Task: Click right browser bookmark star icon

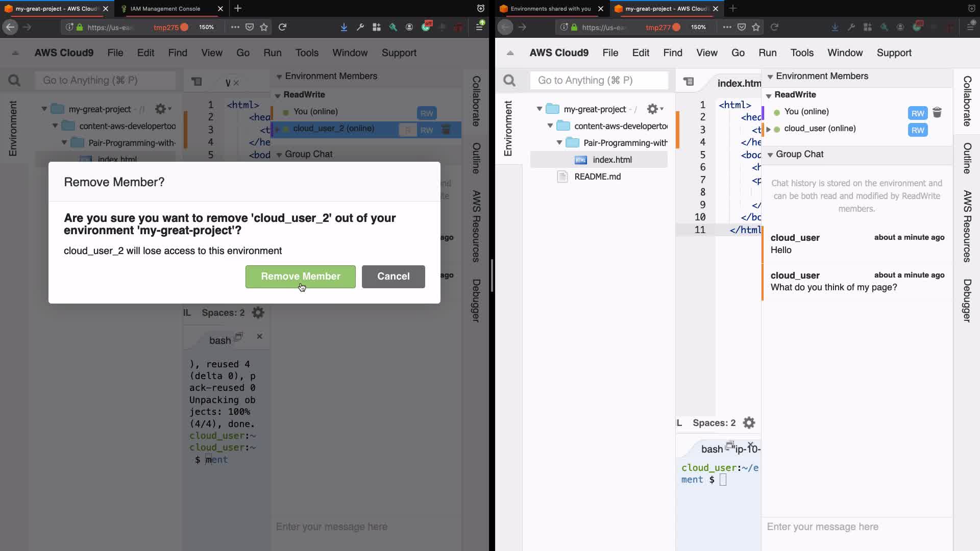Action: pyautogui.click(x=756, y=27)
